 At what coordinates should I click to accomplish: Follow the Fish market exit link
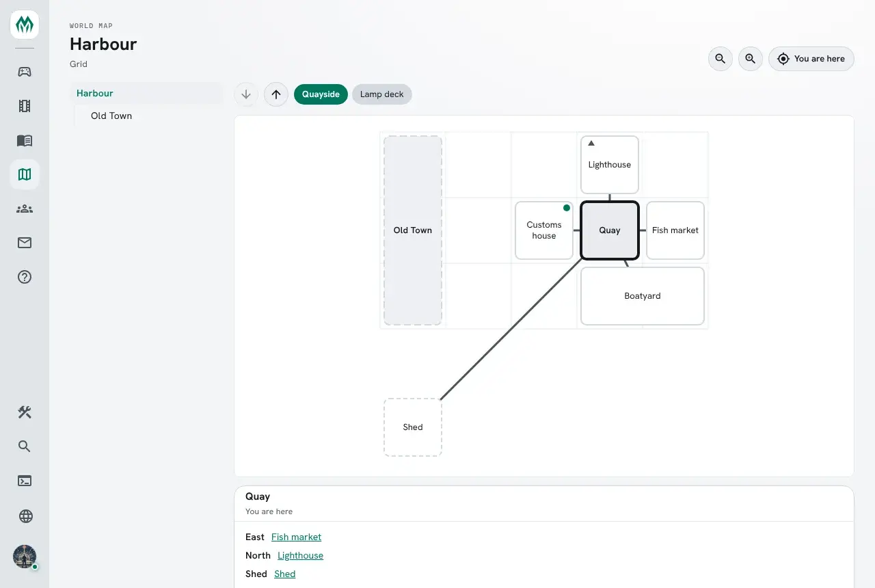point(296,537)
